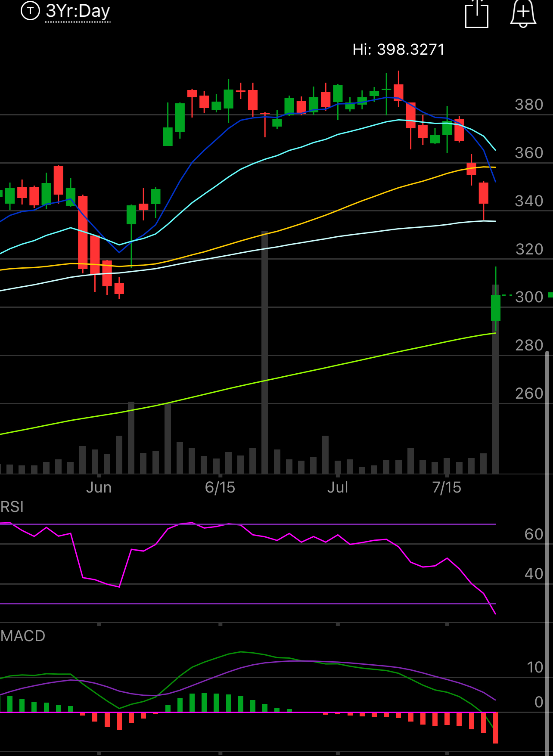Tap the 380 price axis label
The width and height of the screenshot is (553, 756).
529,105
